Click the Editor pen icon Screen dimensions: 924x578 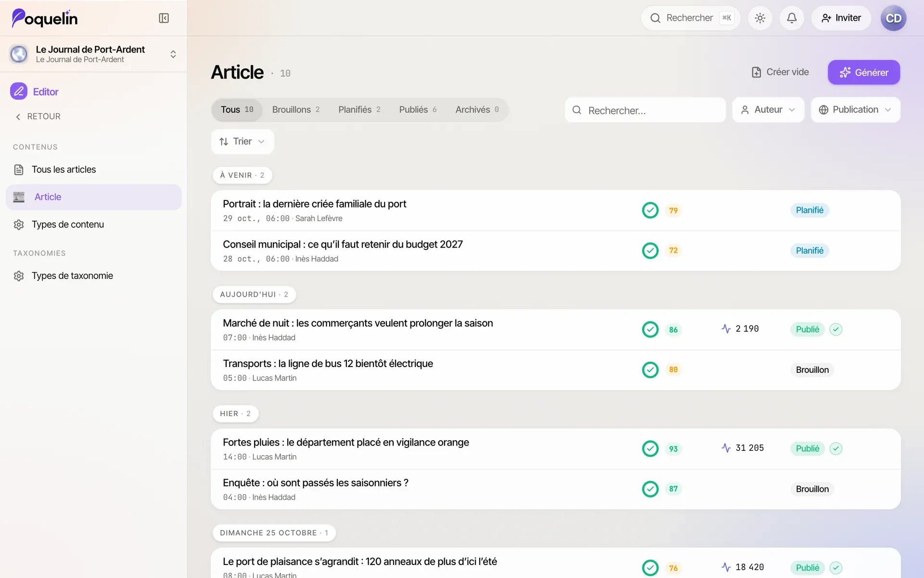(x=19, y=91)
